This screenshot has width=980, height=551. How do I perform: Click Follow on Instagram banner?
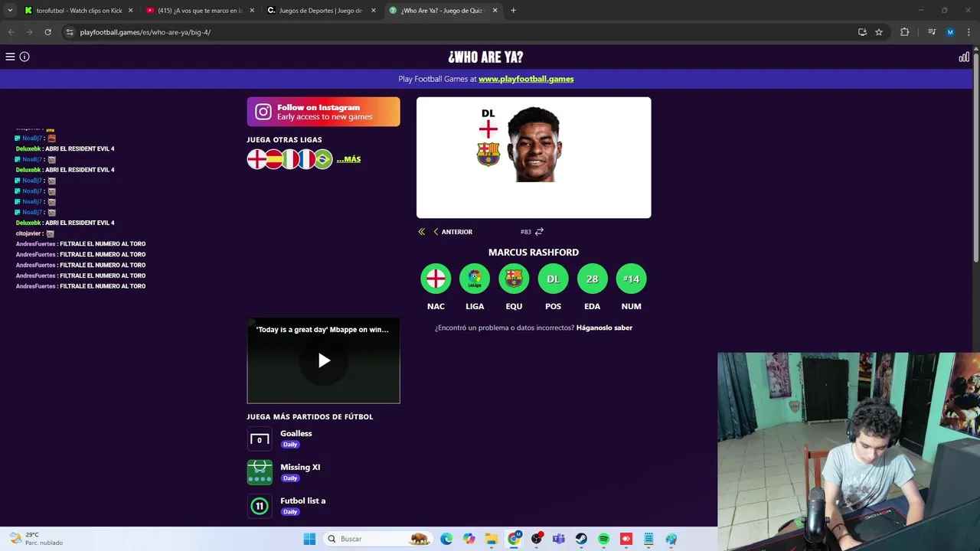323,112
